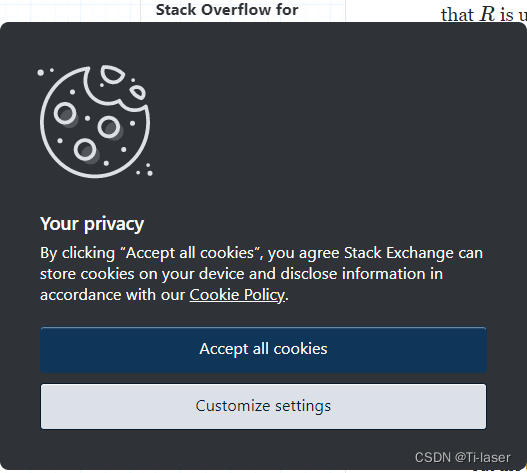Open Customize settings for cookies
Viewport: 527px width, 473px height.
(263, 406)
